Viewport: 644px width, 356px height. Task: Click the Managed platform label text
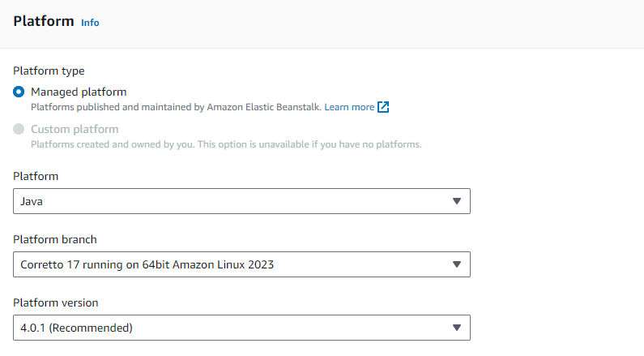(79, 92)
